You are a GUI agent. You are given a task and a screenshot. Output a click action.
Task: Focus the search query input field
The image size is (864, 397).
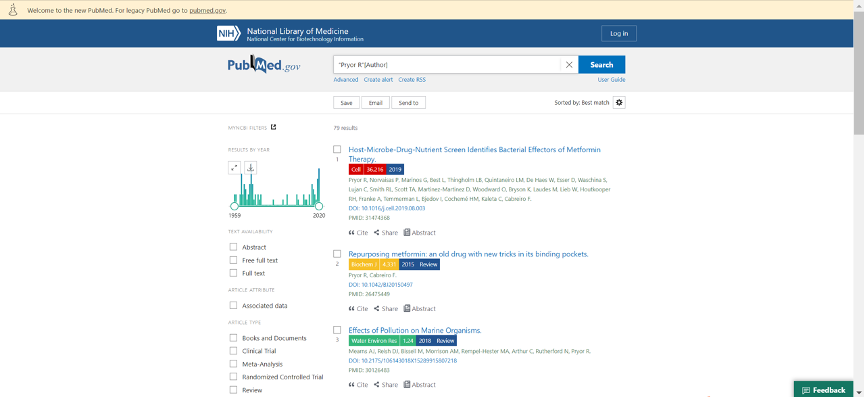click(x=447, y=65)
